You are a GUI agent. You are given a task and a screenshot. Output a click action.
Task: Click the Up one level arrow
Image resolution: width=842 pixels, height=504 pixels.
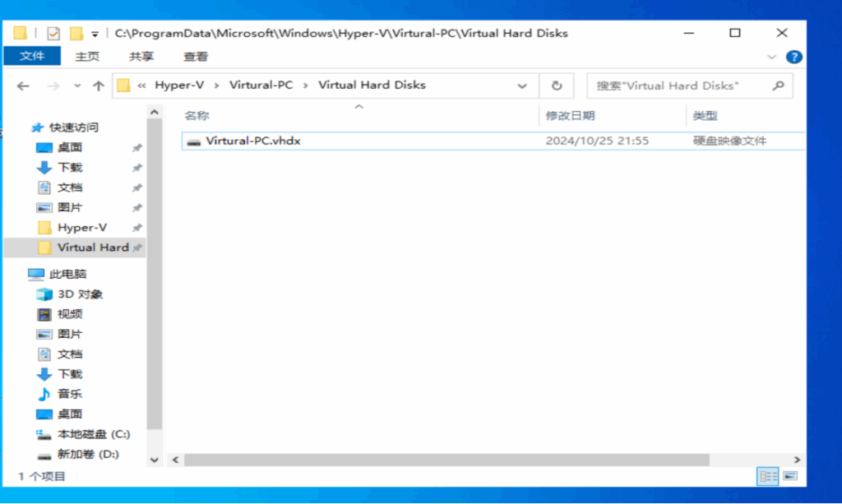[x=99, y=86]
